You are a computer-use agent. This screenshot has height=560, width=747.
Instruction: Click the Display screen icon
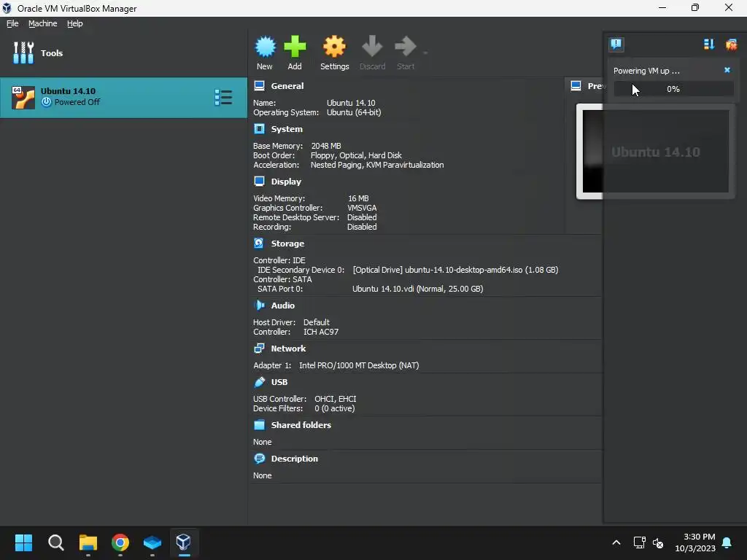(259, 182)
